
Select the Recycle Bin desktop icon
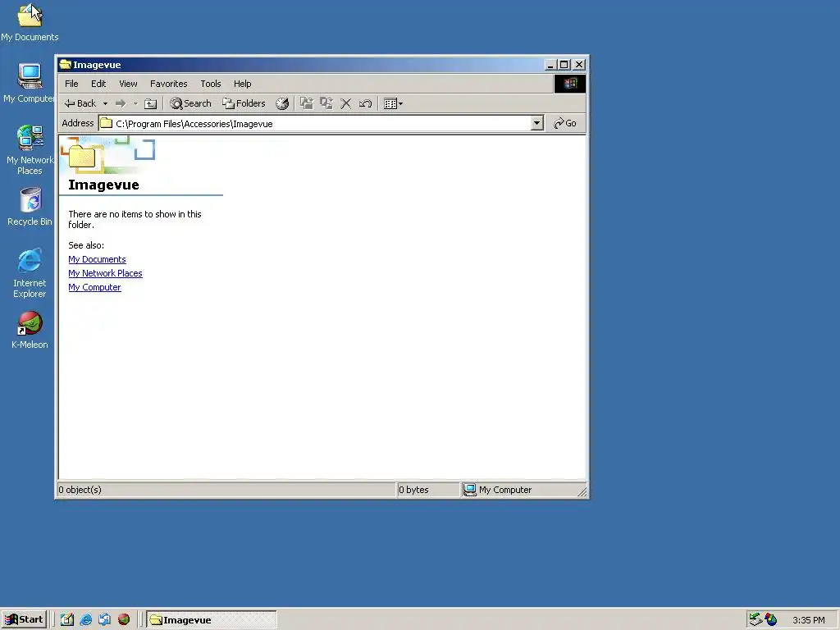tap(30, 207)
